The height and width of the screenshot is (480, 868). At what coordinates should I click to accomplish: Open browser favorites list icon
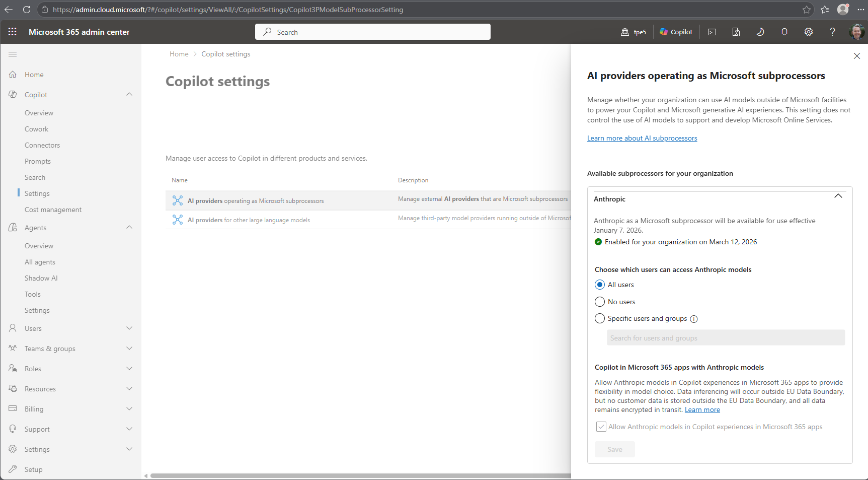tap(825, 10)
